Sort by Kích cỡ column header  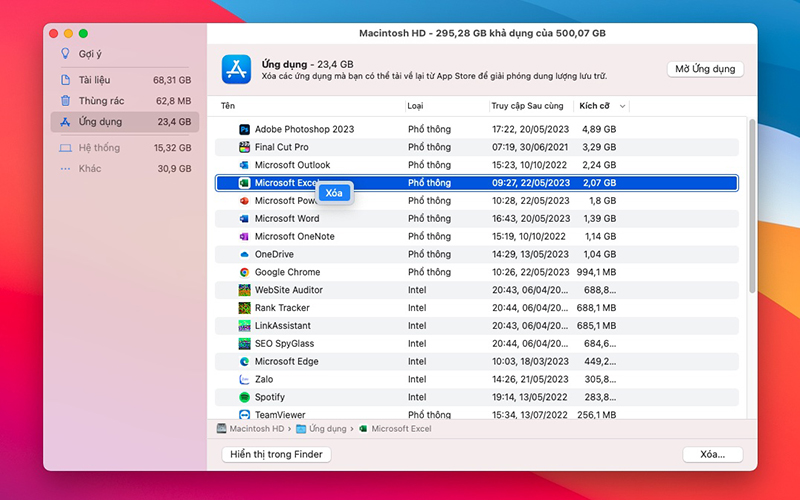[x=594, y=106]
